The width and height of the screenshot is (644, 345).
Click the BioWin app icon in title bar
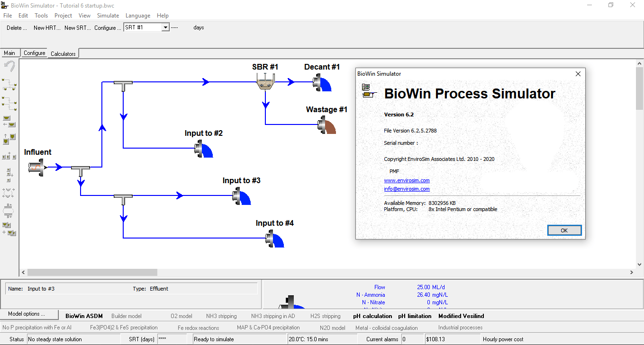(x=5, y=5)
